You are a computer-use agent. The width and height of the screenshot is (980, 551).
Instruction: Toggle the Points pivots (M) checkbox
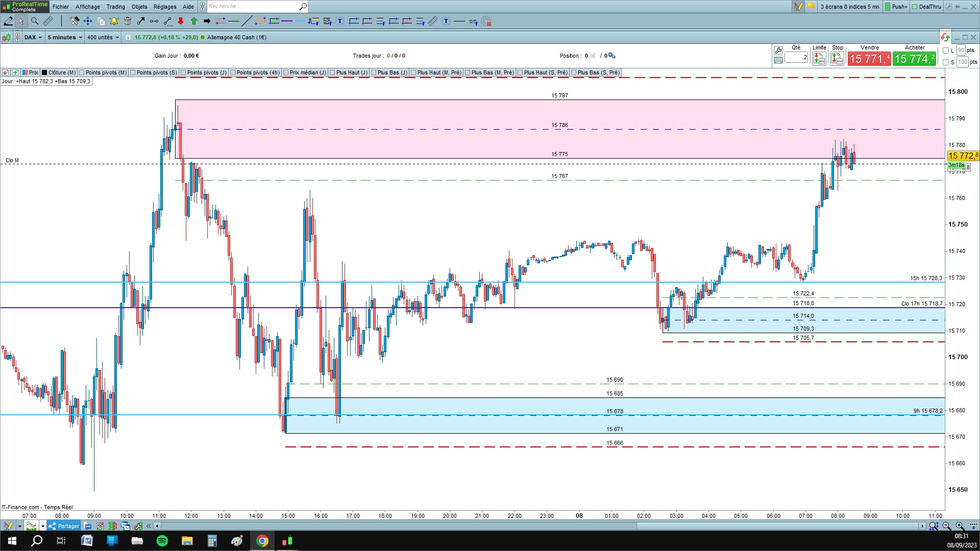82,72
